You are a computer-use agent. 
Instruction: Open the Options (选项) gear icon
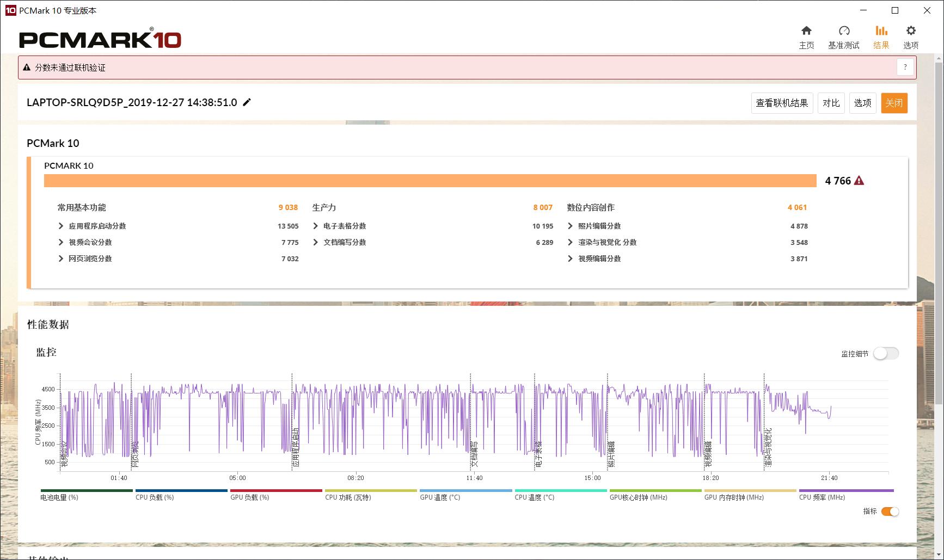click(x=911, y=31)
